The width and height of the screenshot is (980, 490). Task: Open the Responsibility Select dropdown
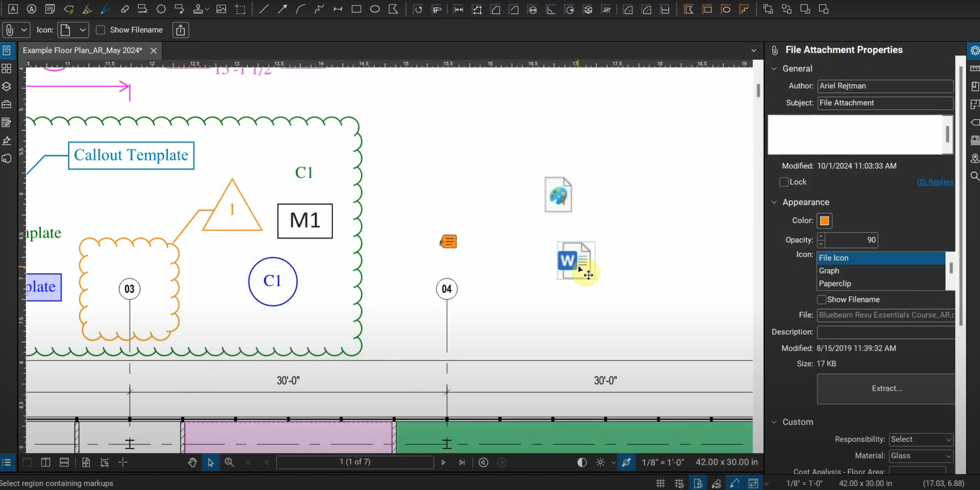click(921, 439)
